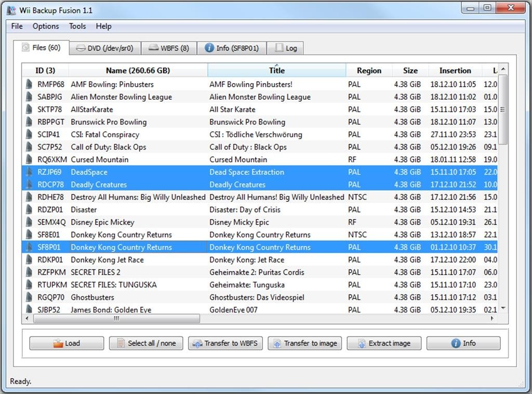Select the Call of Duty: Black Ops name cell

click(138, 147)
